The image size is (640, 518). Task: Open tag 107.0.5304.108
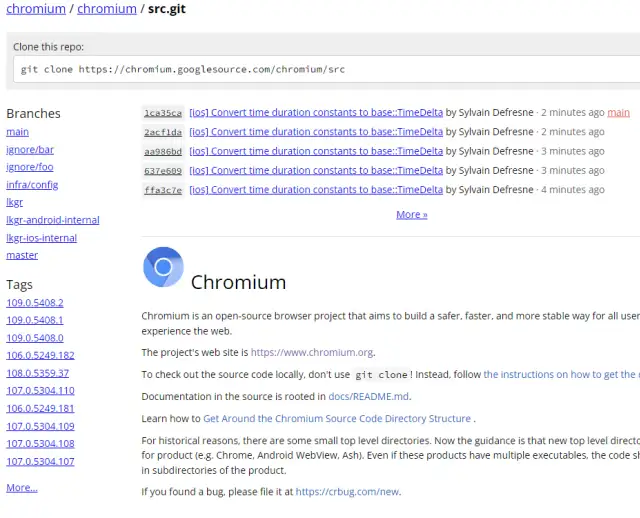click(40, 444)
